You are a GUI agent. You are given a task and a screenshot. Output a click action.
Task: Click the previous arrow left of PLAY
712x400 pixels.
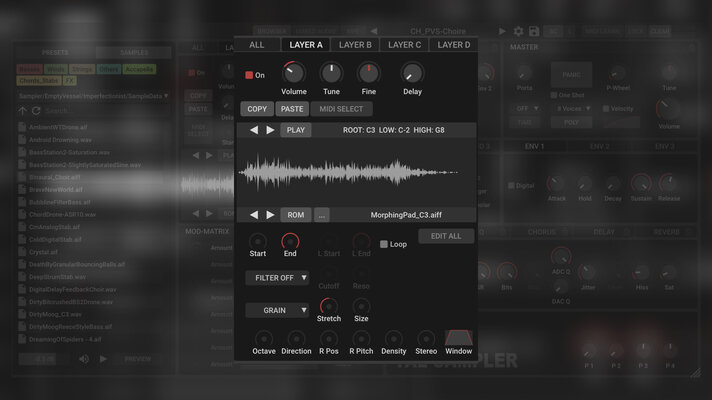(254, 130)
